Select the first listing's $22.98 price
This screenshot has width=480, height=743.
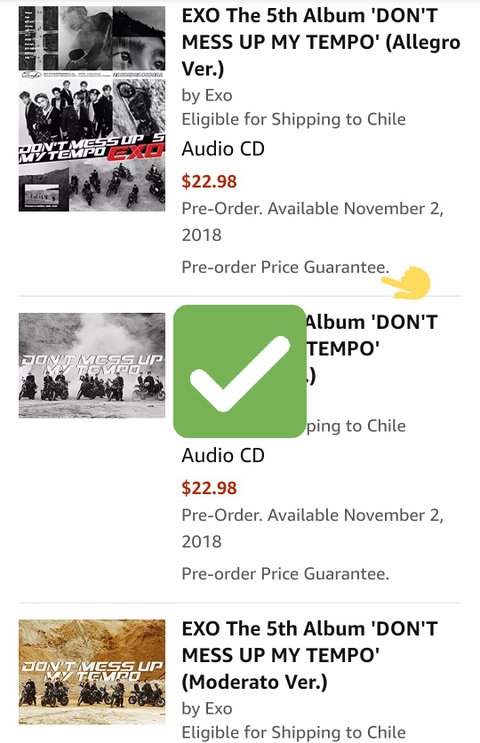coord(209,181)
